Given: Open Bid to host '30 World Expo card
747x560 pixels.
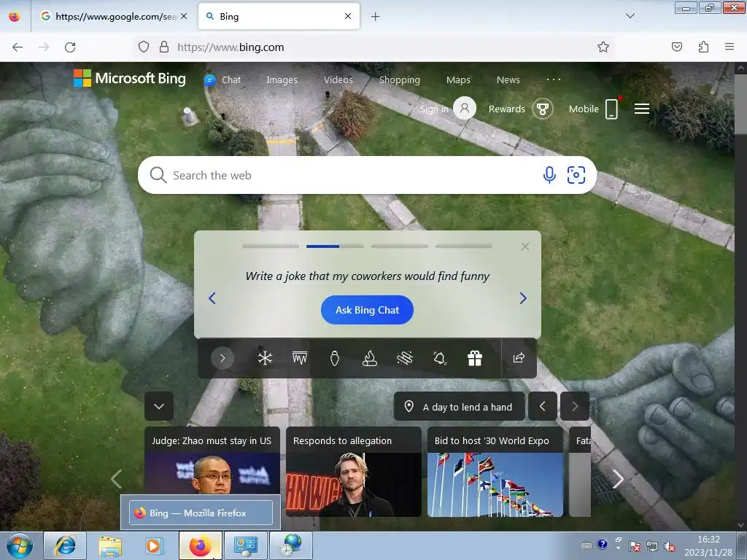Looking at the screenshot, I should (495, 472).
